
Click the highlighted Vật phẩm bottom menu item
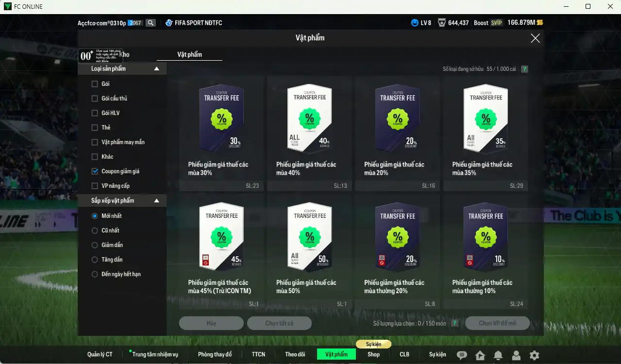tap(336, 354)
